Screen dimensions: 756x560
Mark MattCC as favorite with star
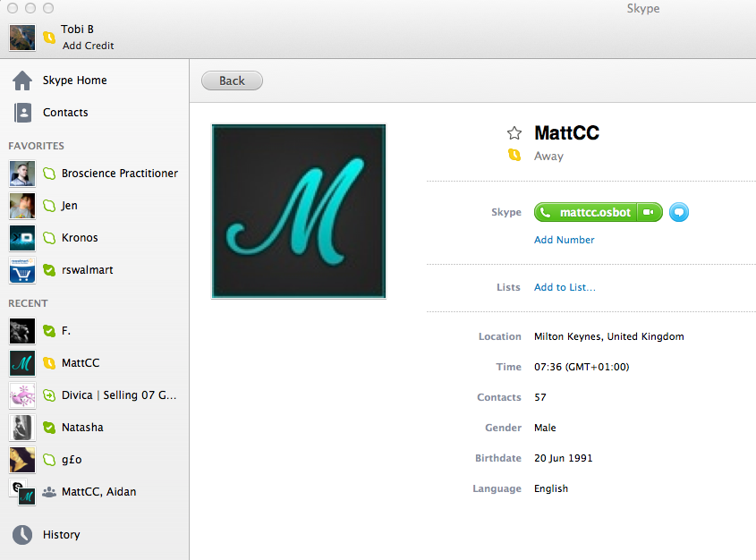[x=514, y=133]
